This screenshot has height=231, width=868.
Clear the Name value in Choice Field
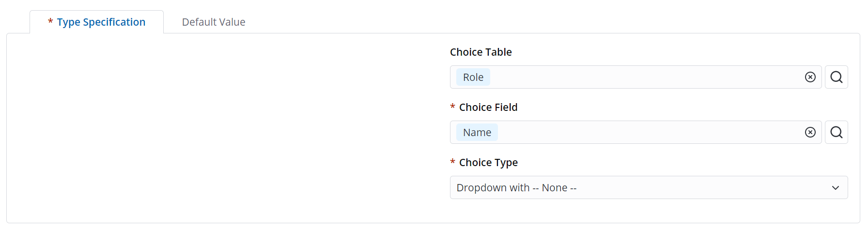click(810, 132)
